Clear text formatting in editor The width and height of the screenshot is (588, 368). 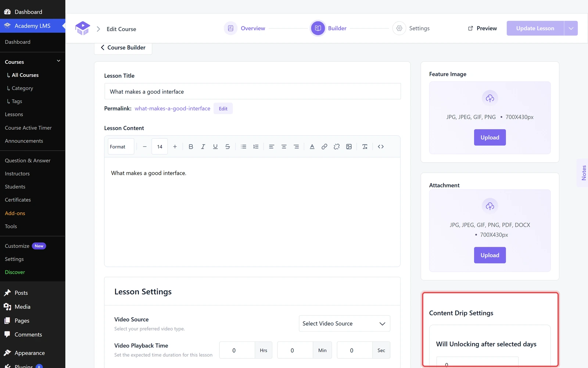pos(365,146)
